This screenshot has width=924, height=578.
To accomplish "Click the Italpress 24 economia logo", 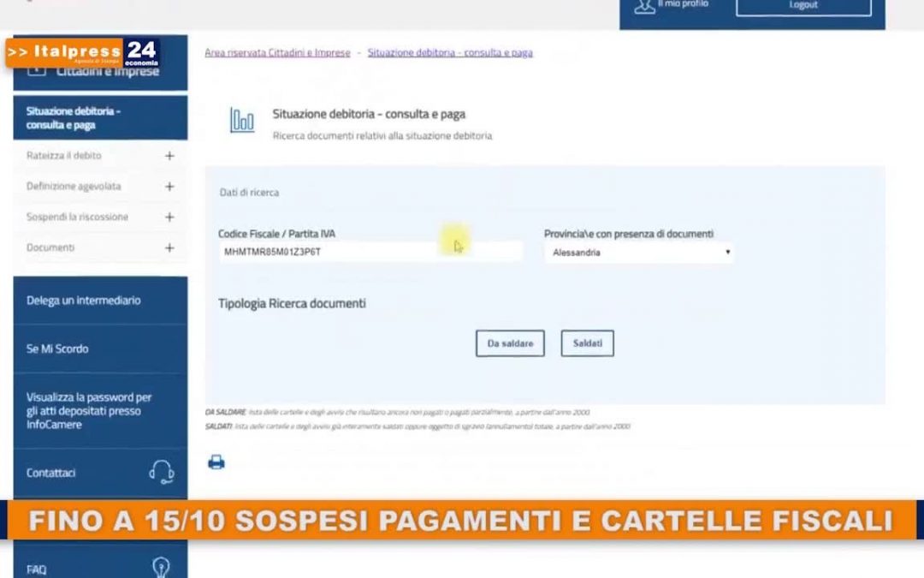I will pyautogui.click(x=82, y=52).
